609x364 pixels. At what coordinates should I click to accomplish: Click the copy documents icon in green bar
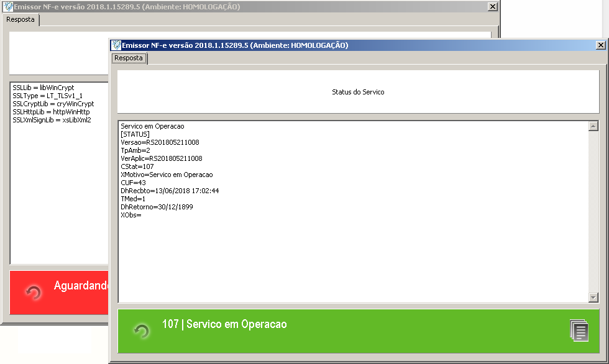coord(579,330)
